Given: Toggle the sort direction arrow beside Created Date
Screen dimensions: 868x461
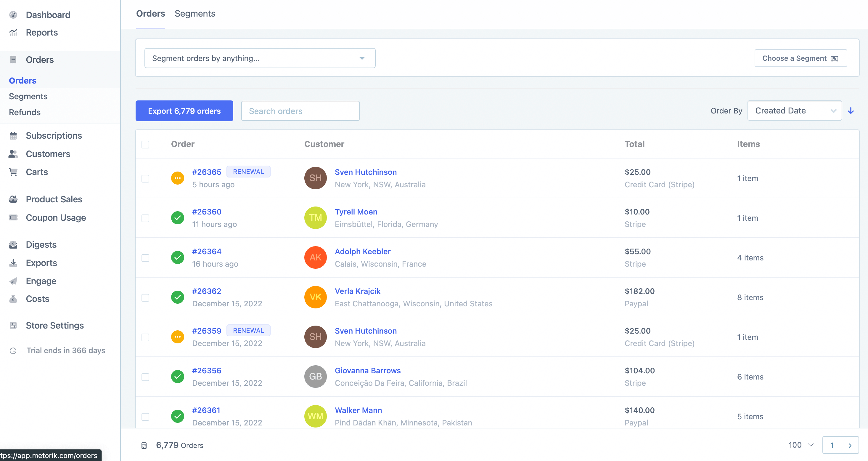Looking at the screenshot, I should point(851,110).
